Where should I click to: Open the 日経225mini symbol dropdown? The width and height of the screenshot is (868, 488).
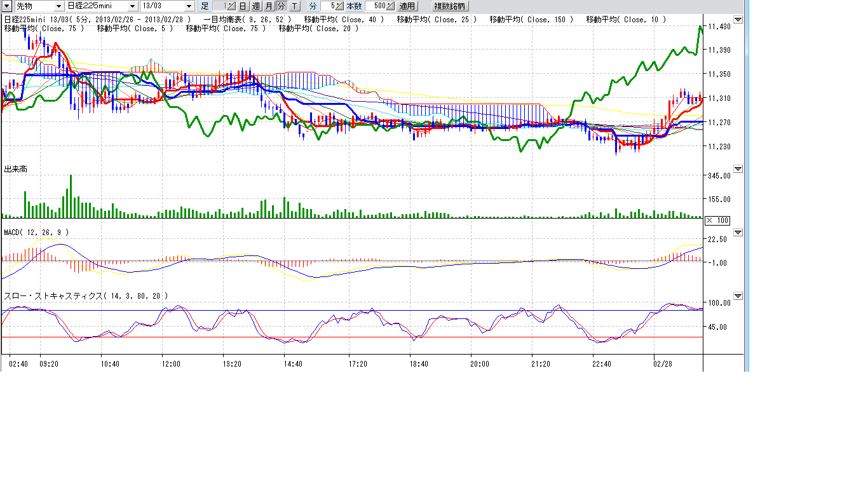click(x=132, y=6)
